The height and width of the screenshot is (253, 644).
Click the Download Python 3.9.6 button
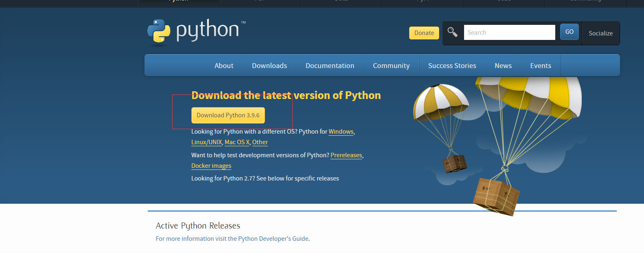(228, 115)
